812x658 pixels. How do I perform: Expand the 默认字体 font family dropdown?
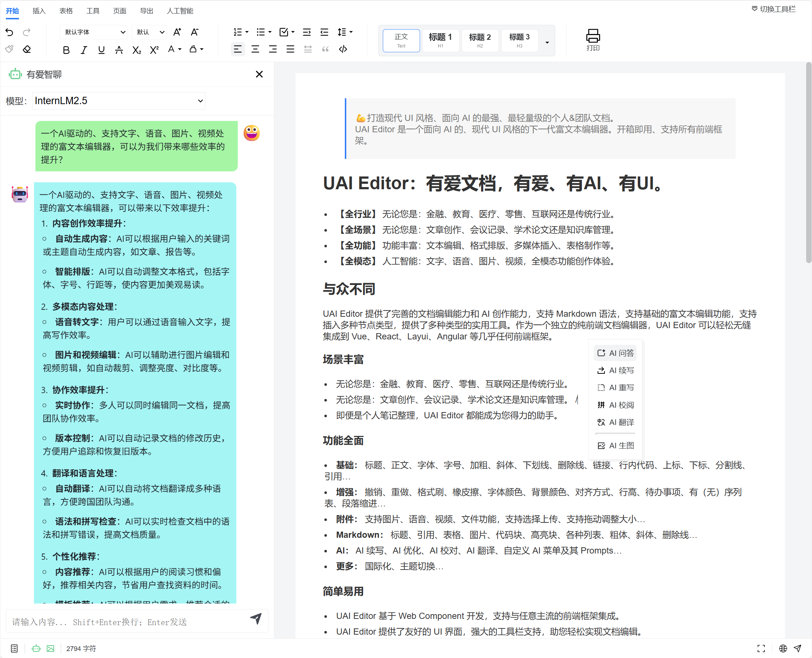point(94,32)
